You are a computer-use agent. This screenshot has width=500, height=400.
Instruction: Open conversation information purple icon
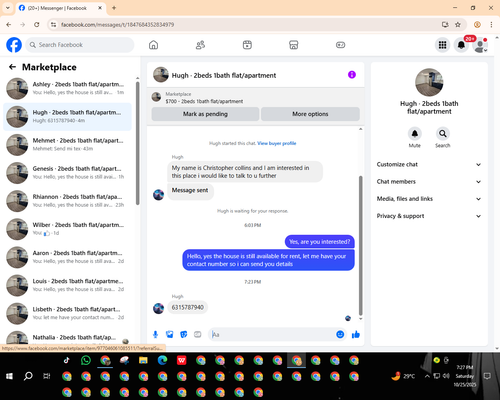pyautogui.click(x=352, y=75)
